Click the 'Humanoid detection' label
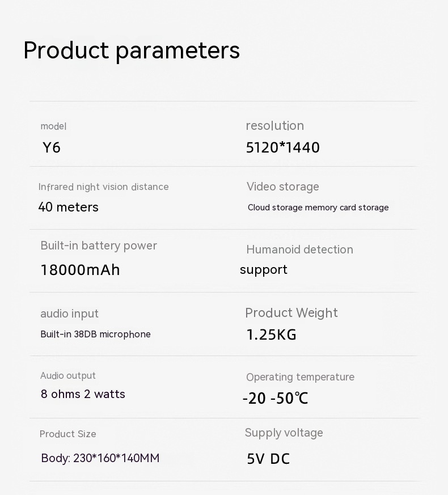Screen dimensions: 448x495 299,250
